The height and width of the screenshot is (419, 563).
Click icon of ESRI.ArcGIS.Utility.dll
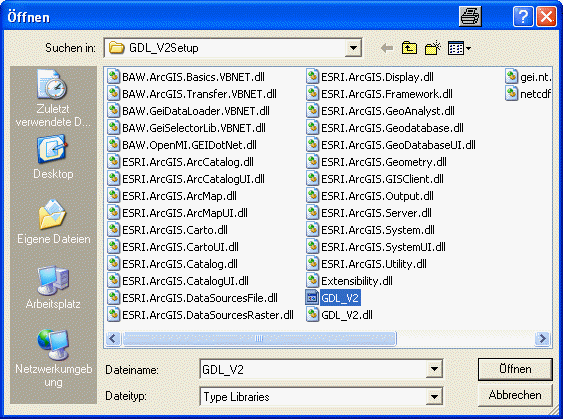312,264
